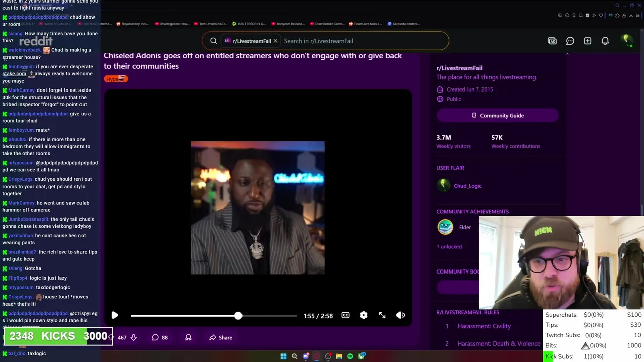The width and height of the screenshot is (644, 362).
Task: Expand rule 1 Harassment: Civility
Action: point(484,326)
